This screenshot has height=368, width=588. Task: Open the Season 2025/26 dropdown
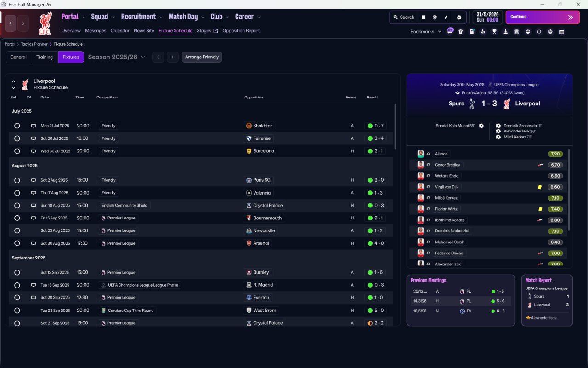pos(116,57)
